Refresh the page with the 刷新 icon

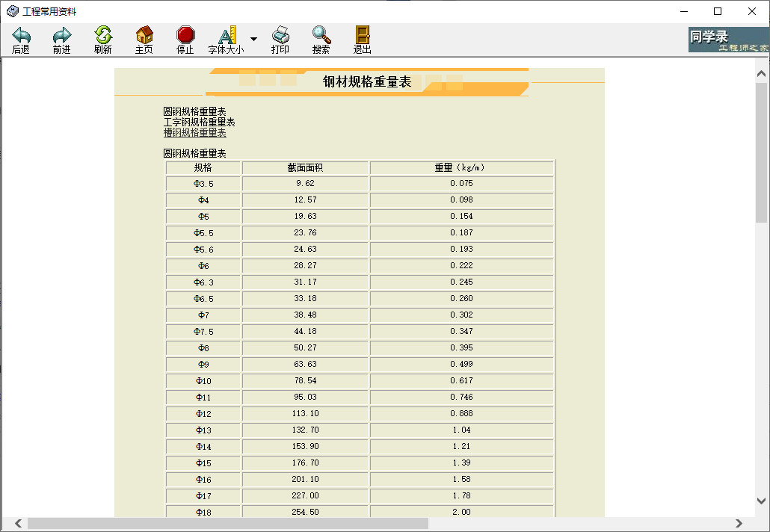point(102,39)
